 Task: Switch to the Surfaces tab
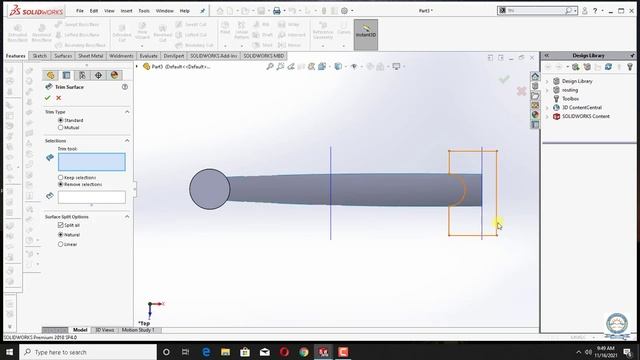click(63, 56)
